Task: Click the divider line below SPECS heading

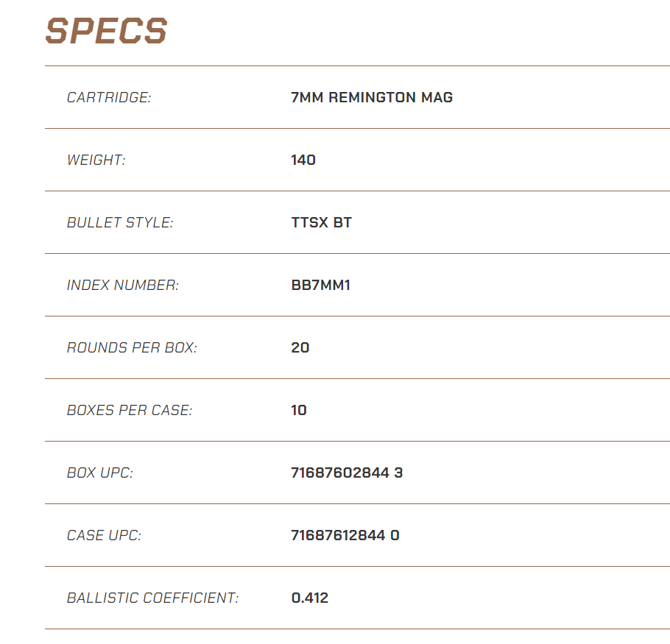Action: point(357,66)
